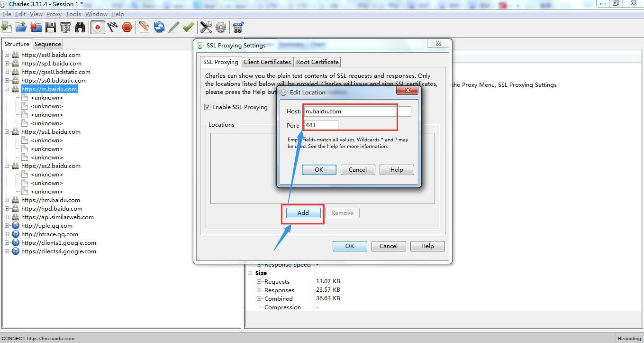This screenshot has width=644, height=343.
Task: Expand the https://hpd.baidu.com node
Action: coord(7,209)
